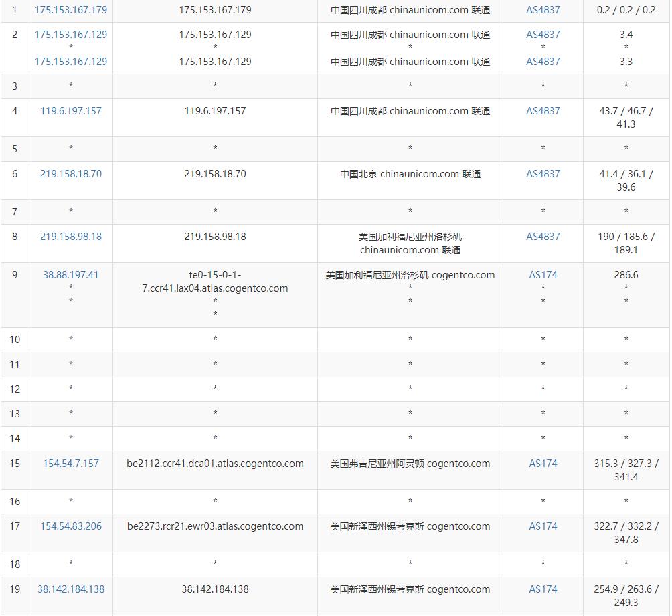
Task: Click the AS4837 link in hop 1 row
Action: 543,10
